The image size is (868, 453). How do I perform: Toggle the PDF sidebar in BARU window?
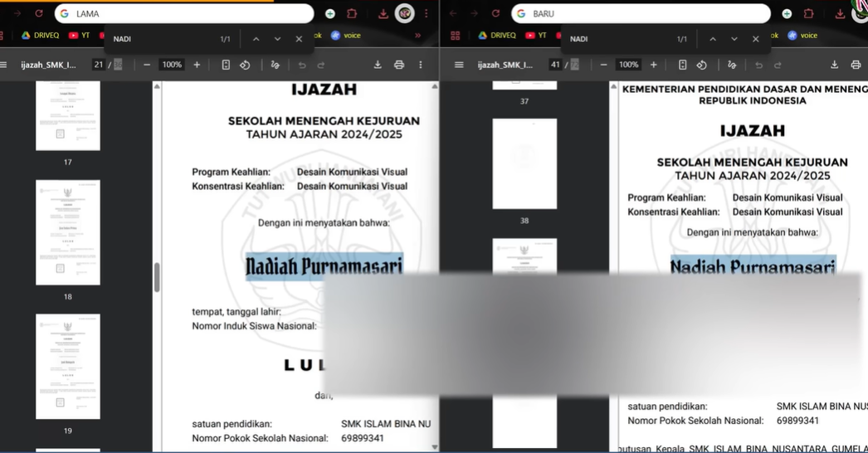click(x=459, y=65)
